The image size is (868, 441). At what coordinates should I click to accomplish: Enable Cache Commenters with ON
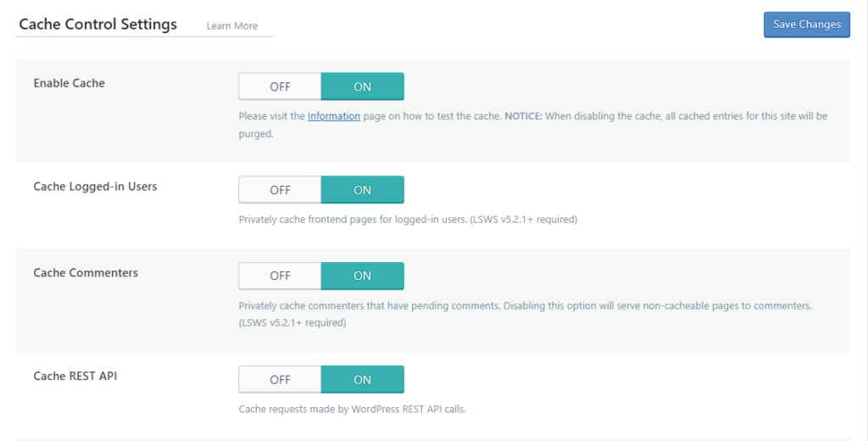(x=362, y=276)
